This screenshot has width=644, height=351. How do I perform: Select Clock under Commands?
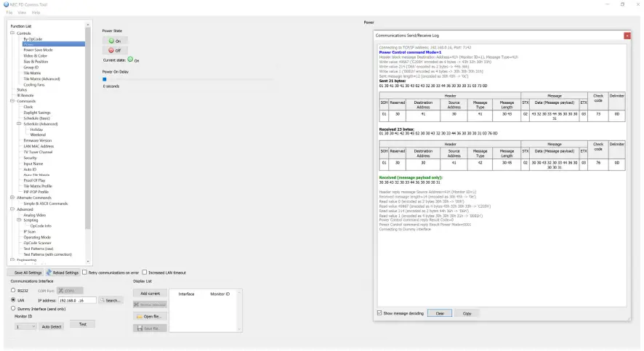click(x=28, y=107)
